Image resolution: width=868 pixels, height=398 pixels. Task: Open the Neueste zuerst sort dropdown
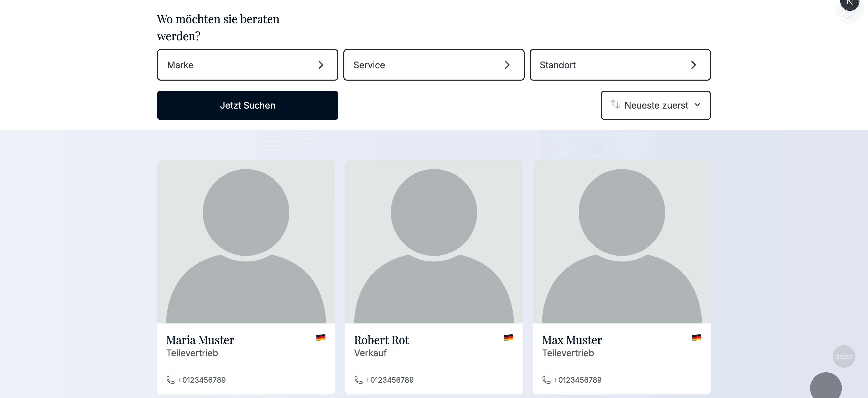coord(655,105)
